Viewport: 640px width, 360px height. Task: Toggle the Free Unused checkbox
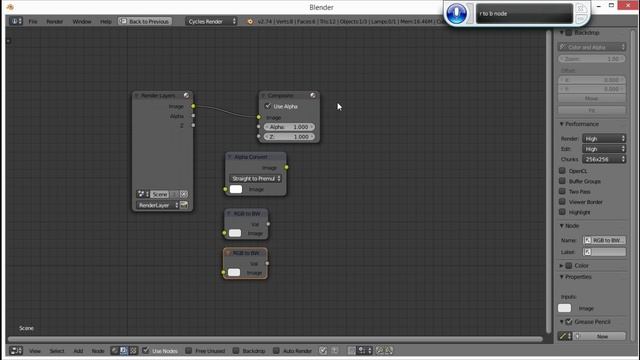point(189,350)
